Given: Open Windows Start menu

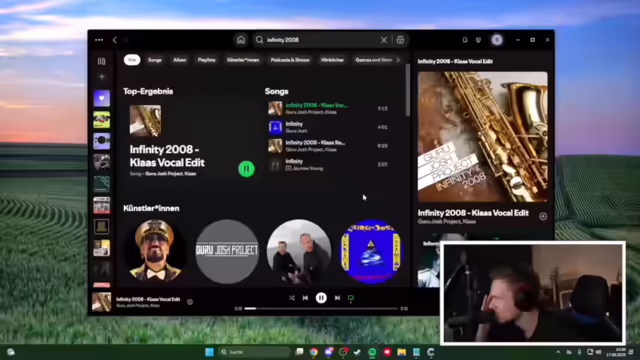Looking at the screenshot, I should [x=209, y=352].
